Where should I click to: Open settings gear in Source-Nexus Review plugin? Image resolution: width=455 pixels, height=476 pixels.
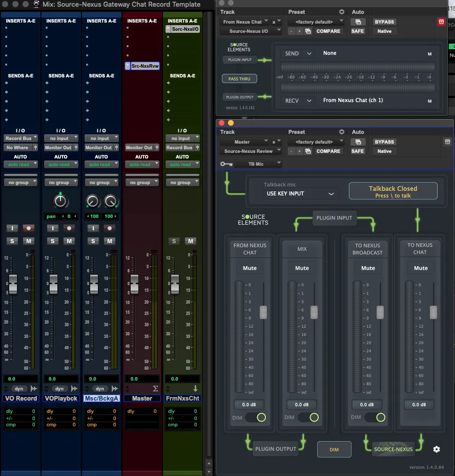tap(436, 449)
